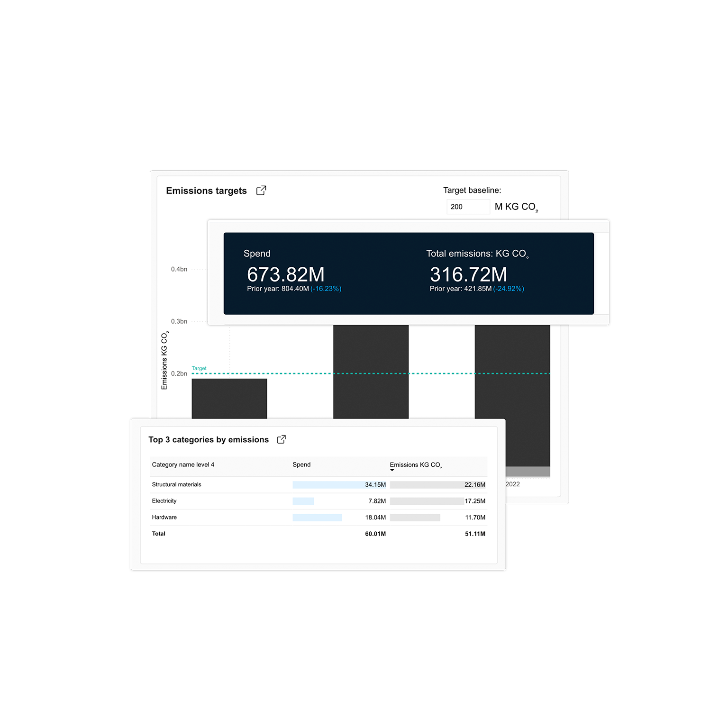Open Emissions targets pop-out icon
Screen dimensions: 728x728
click(x=261, y=191)
